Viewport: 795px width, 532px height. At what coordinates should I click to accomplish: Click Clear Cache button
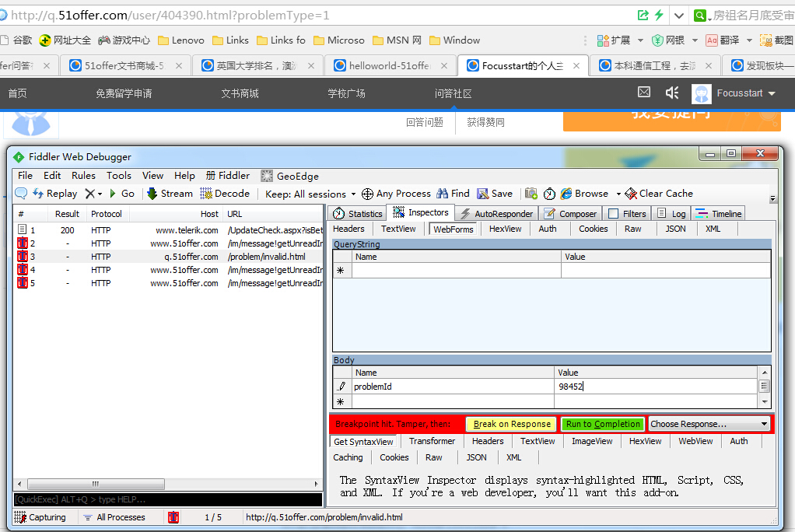point(659,193)
